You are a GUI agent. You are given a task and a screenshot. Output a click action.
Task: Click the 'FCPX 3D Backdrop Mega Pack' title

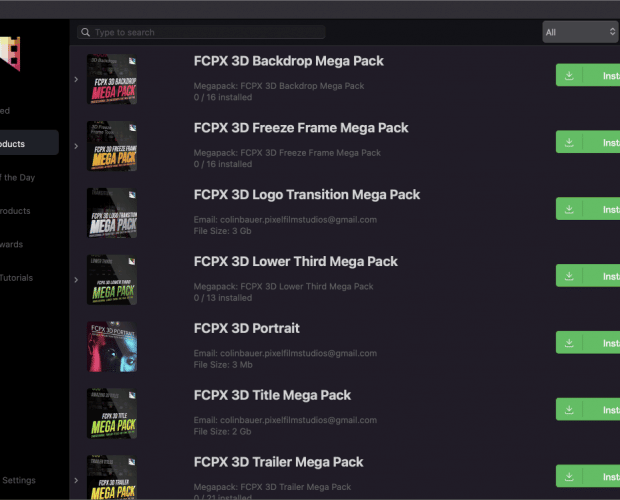coord(289,61)
